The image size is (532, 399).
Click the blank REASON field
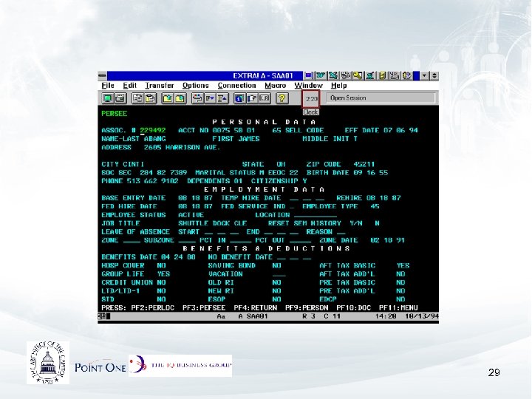point(341,232)
